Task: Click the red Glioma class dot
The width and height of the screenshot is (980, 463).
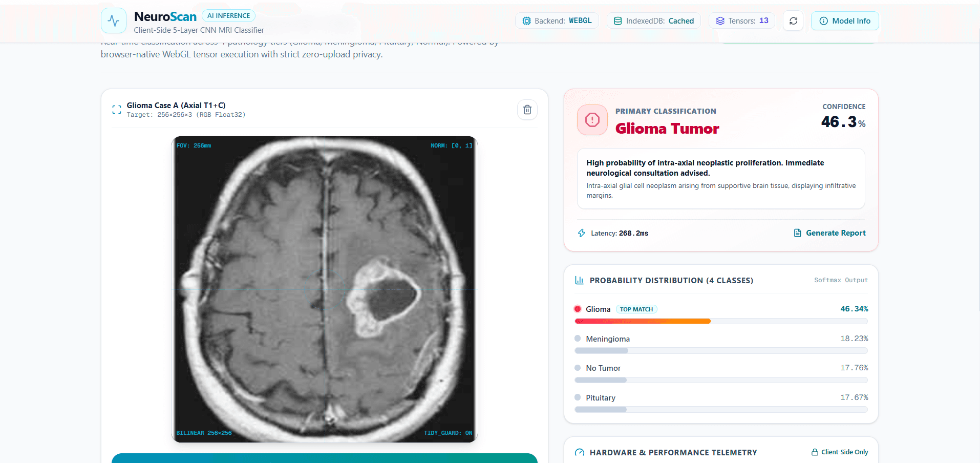Action: (x=578, y=309)
